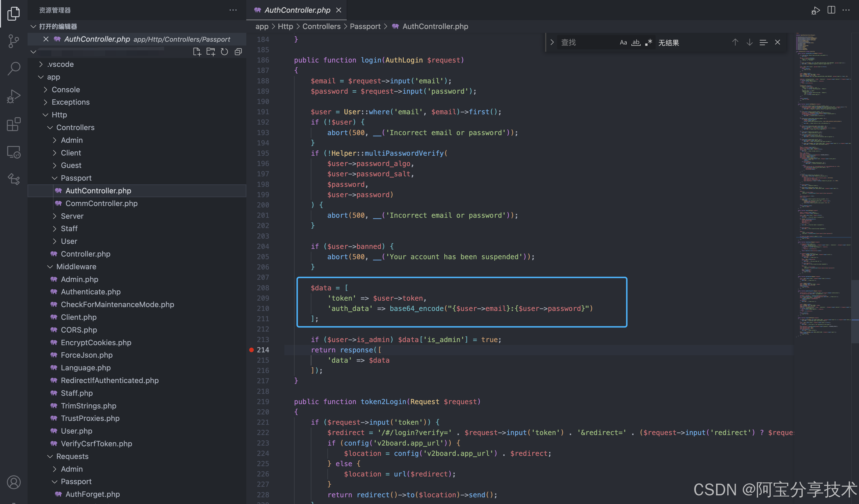Collapse the Middleware folder
The width and height of the screenshot is (859, 504).
(76, 267)
